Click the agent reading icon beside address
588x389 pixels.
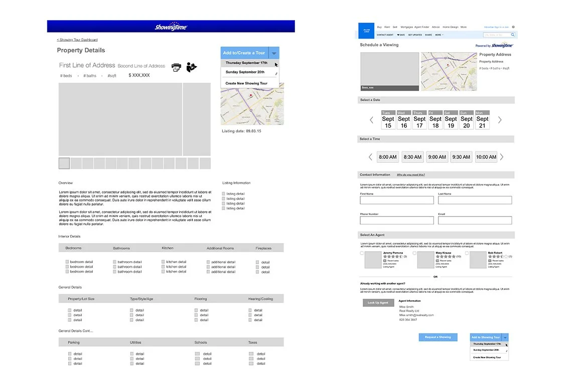pos(191,67)
